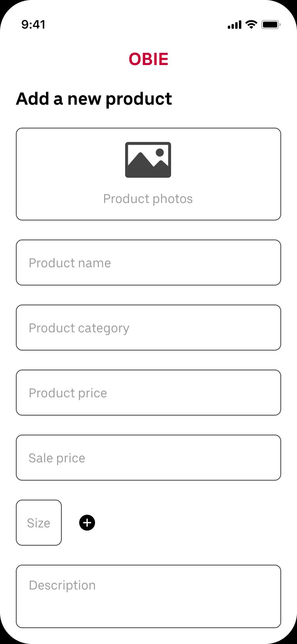Open the Product category field
The width and height of the screenshot is (297, 644).
[148, 328]
